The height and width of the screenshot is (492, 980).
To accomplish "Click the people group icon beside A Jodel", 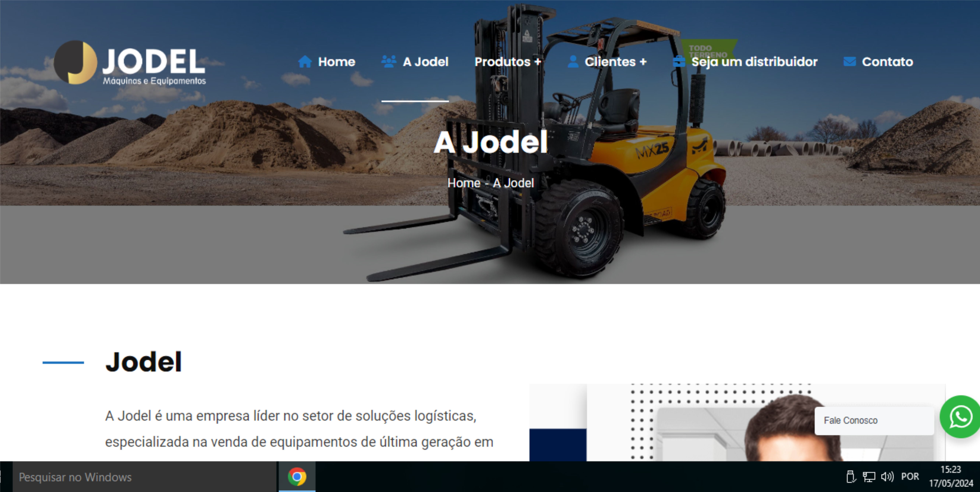I will [388, 62].
